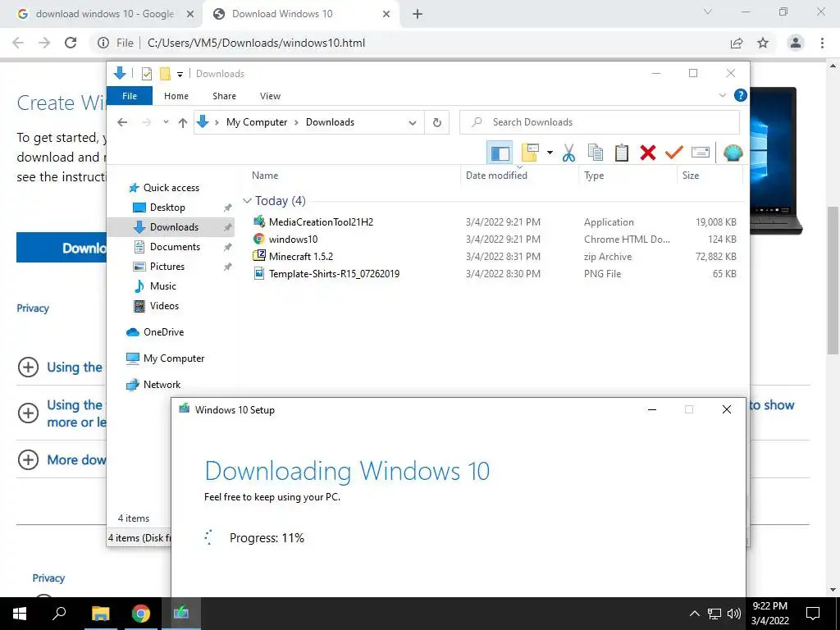Click the Privacy link below the Download button
The height and width of the screenshot is (630, 840).
[33, 308]
